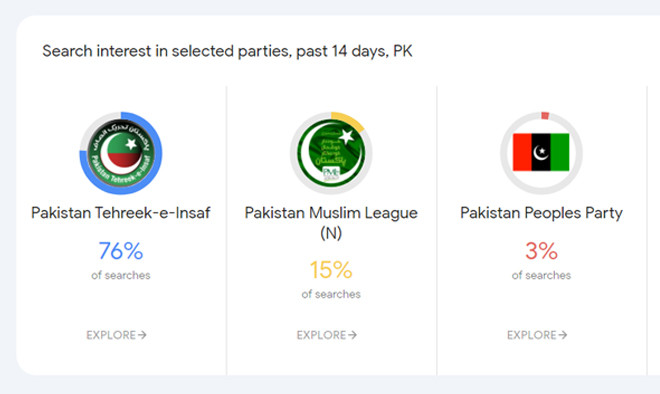Click the arrow beside PML-N's EXPLORE link
The image size is (660, 394).
(x=352, y=335)
